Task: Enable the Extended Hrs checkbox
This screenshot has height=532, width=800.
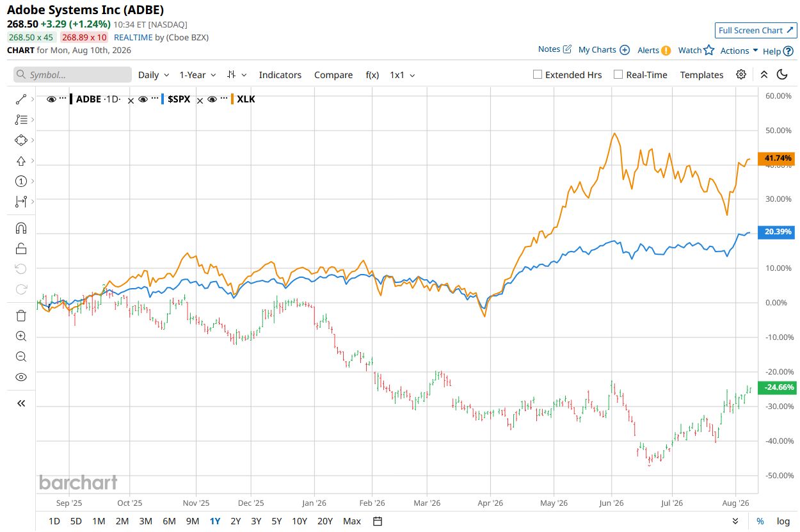Action: tap(538, 74)
